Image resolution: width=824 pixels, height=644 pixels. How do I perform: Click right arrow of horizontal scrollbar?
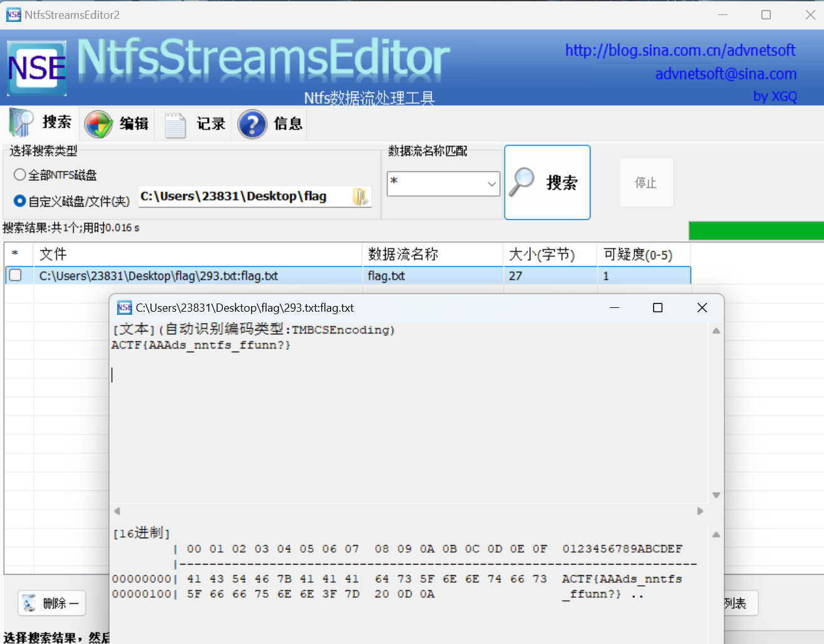(x=700, y=511)
